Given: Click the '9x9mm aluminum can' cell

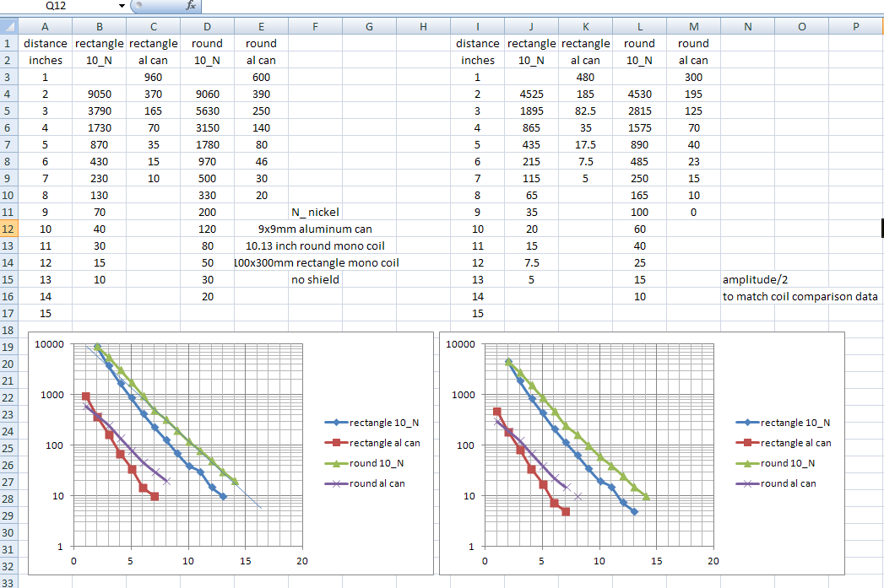Looking at the screenshot, I should pyautogui.click(x=315, y=229).
